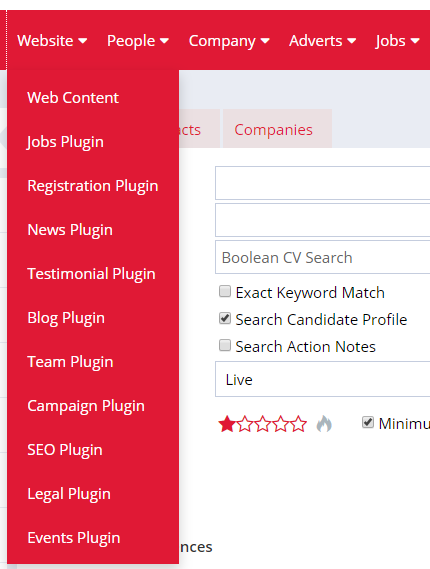430x569 pixels.
Task: Click the fifth rating star
Action: click(x=298, y=423)
